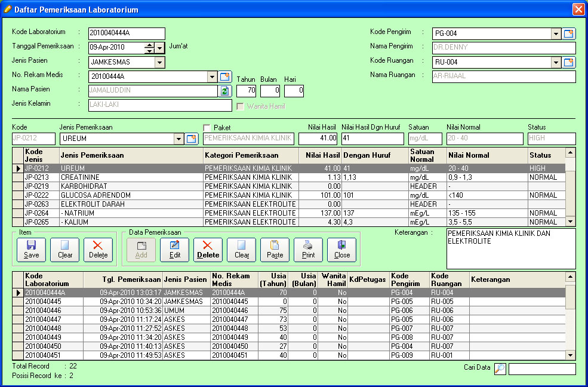Open lookup beside Kode Ruangan field

569,62
